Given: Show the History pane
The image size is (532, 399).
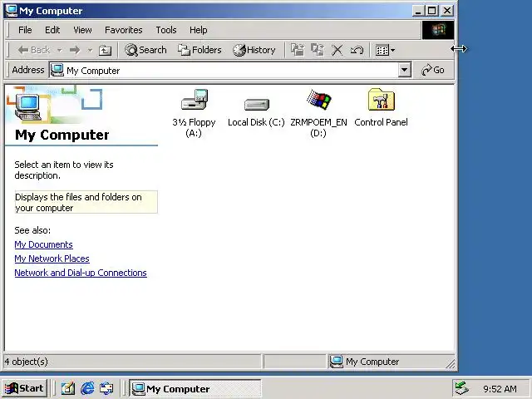Looking at the screenshot, I should coord(254,50).
